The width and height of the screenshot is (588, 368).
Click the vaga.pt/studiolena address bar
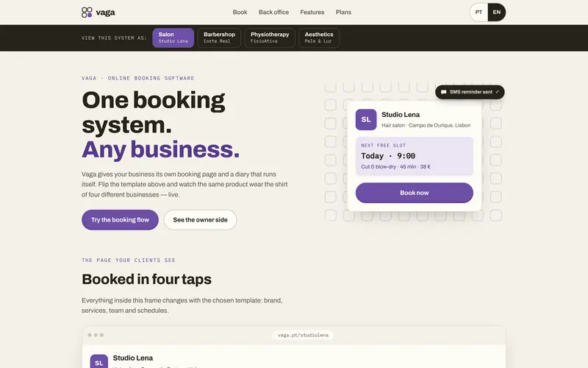[303, 335]
